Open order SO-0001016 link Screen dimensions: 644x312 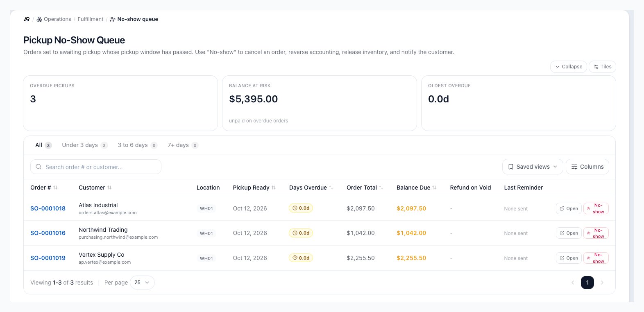point(48,233)
